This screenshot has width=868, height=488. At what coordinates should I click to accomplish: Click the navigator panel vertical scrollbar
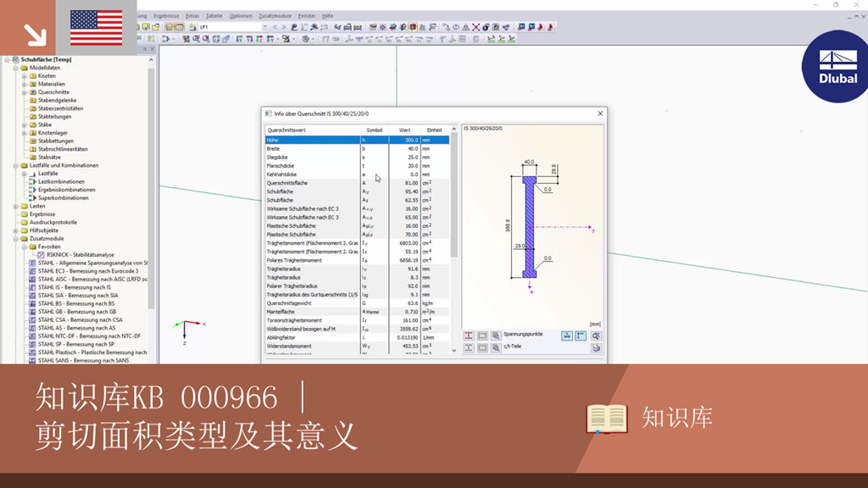pos(151,188)
